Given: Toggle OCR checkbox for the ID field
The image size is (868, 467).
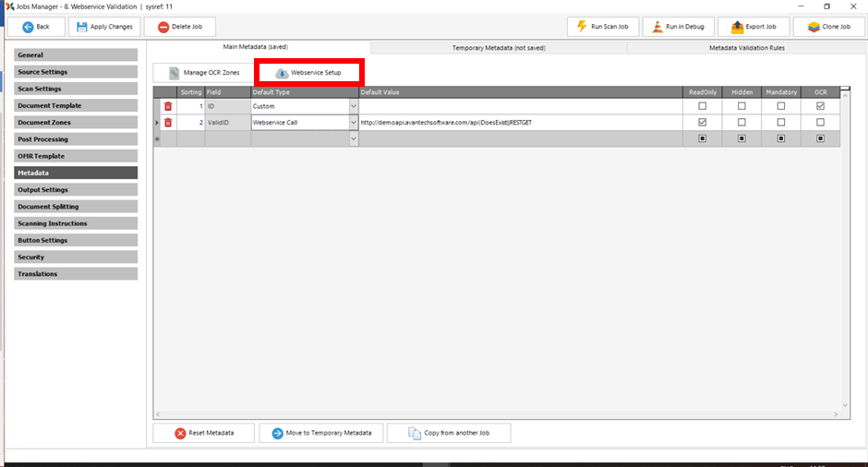Looking at the screenshot, I should click(820, 106).
